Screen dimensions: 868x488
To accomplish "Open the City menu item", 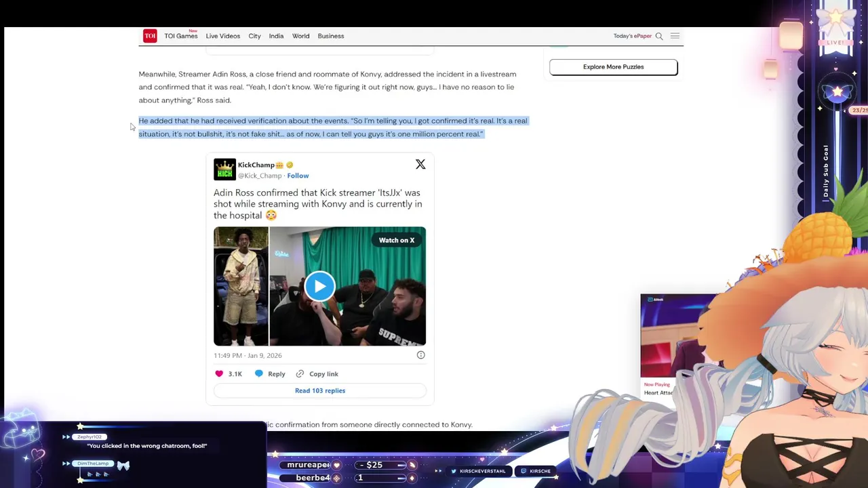I will click(254, 36).
